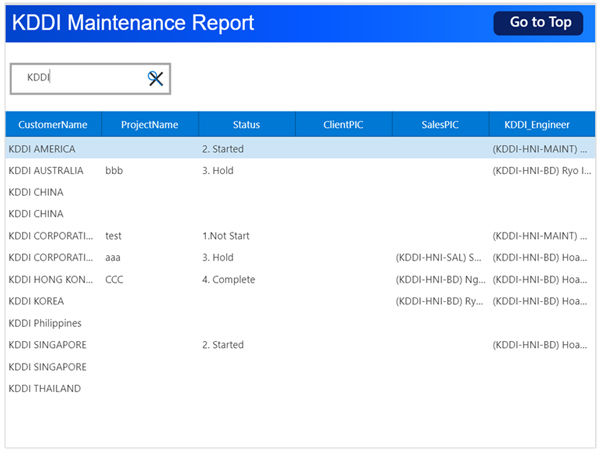Click project name bbb
Screen dimensions: 600x456
[x=114, y=171]
